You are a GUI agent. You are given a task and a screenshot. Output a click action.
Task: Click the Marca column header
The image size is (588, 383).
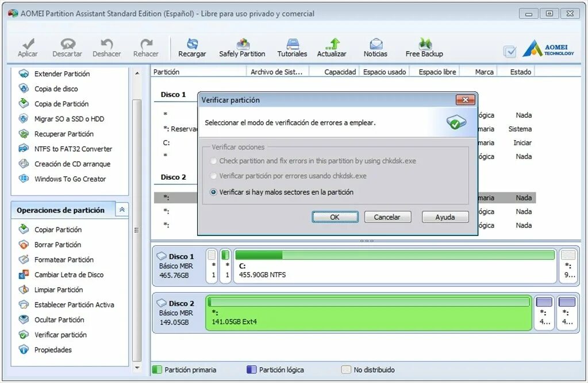[x=478, y=72]
